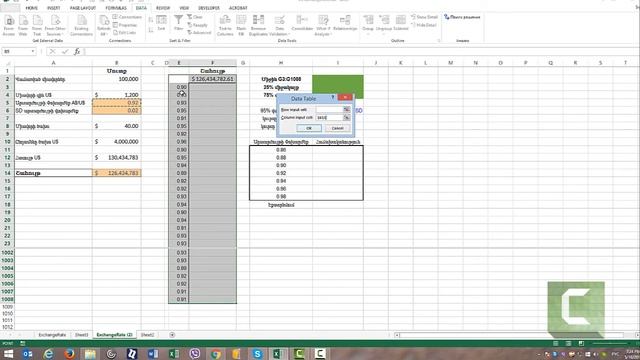Import data From Web

click(x=23, y=25)
